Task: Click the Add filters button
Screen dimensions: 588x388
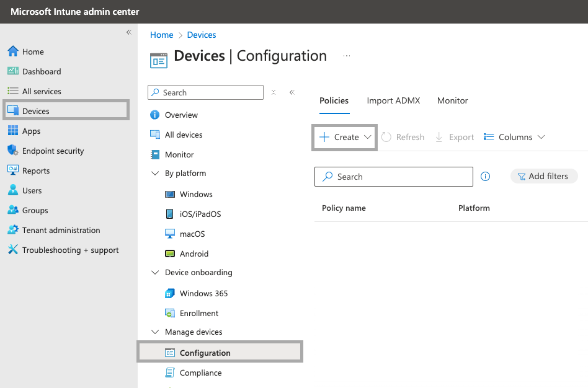Action: click(x=544, y=176)
